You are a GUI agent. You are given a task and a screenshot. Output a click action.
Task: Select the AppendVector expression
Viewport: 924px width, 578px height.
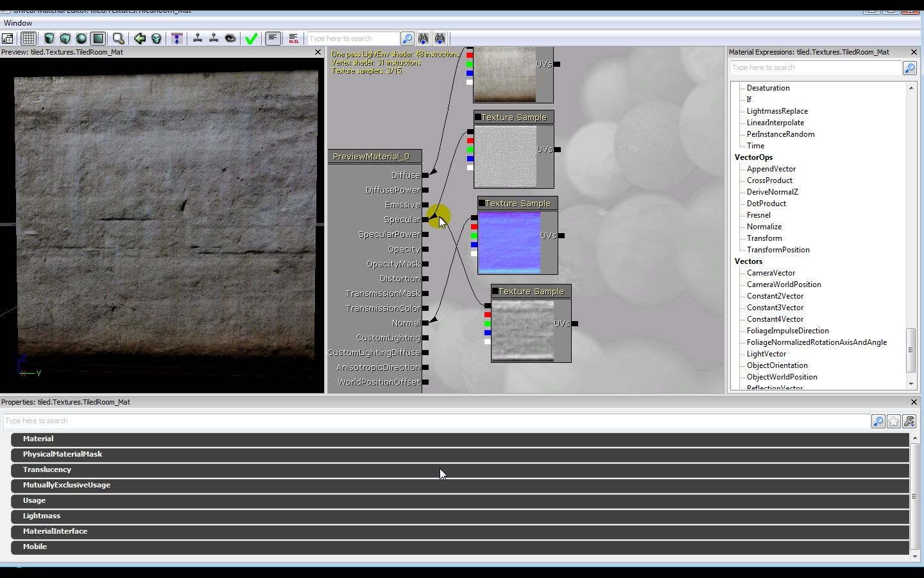(771, 169)
